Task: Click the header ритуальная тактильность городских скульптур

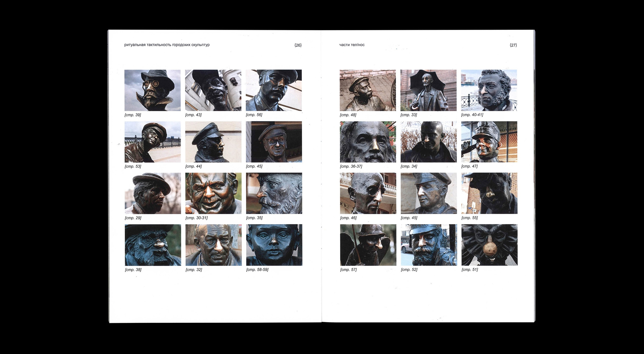Action: pos(167,45)
